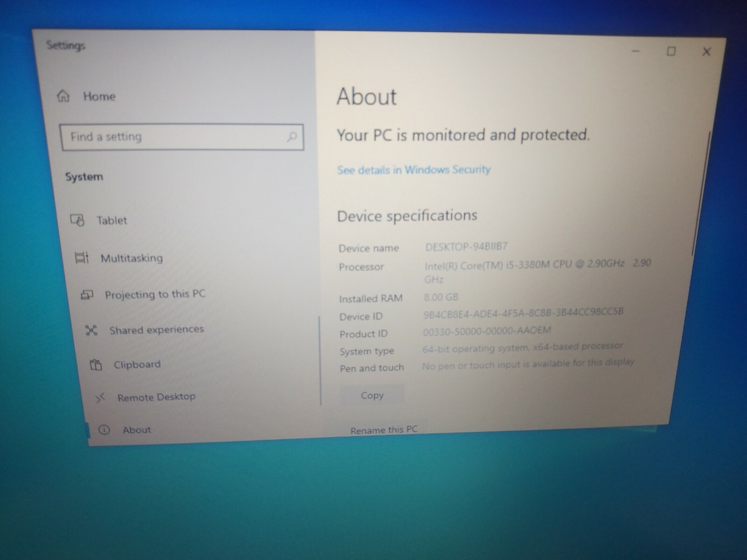Click the Multitasking icon

(x=82, y=258)
